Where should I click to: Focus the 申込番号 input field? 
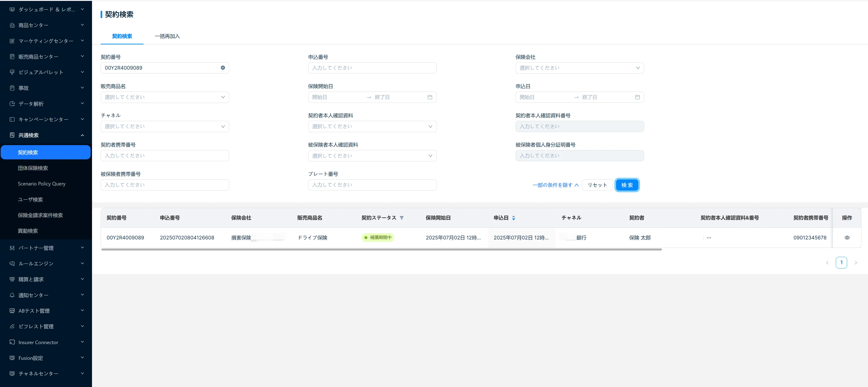coord(372,68)
